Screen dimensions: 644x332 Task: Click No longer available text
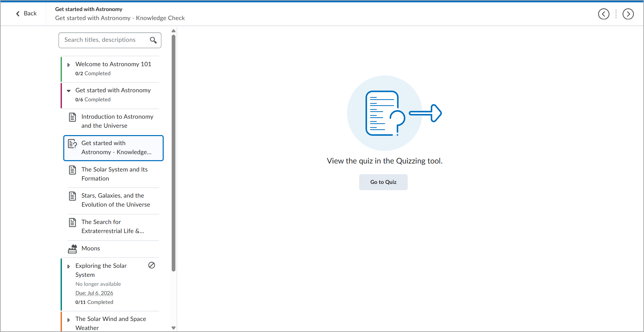pos(98,284)
